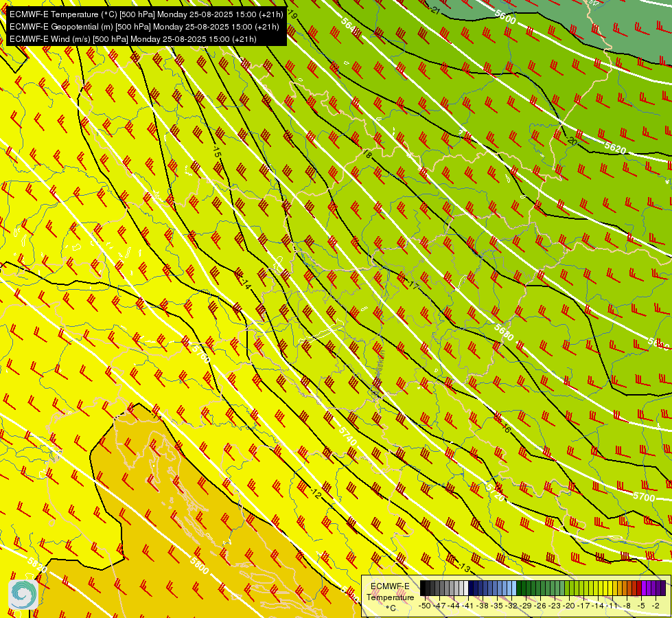Click the '-38' legend tick label

[x=483, y=606]
